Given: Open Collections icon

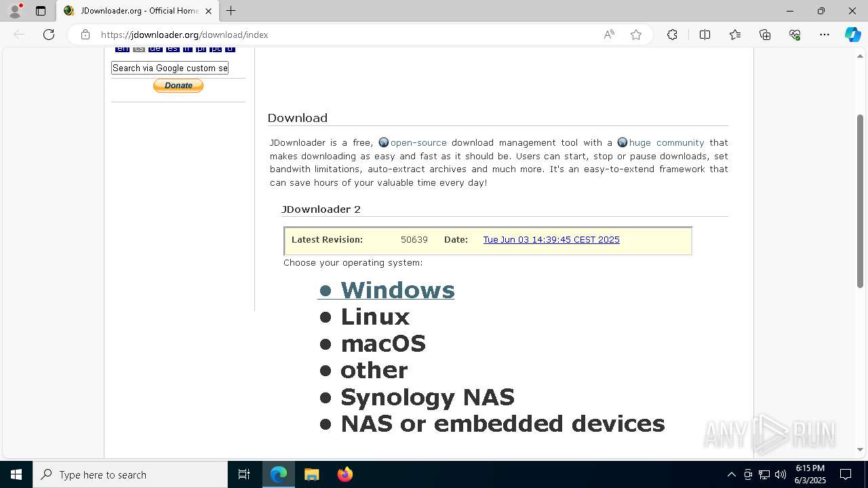Looking at the screenshot, I should coord(765,35).
